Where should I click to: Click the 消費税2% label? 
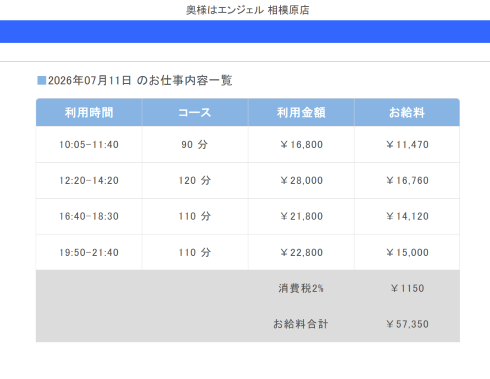point(301,288)
